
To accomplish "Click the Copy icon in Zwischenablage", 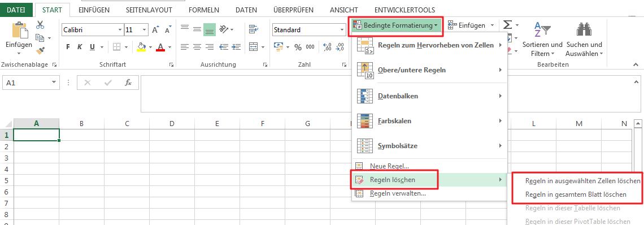I will pyautogui.click(x=40, y=38).
